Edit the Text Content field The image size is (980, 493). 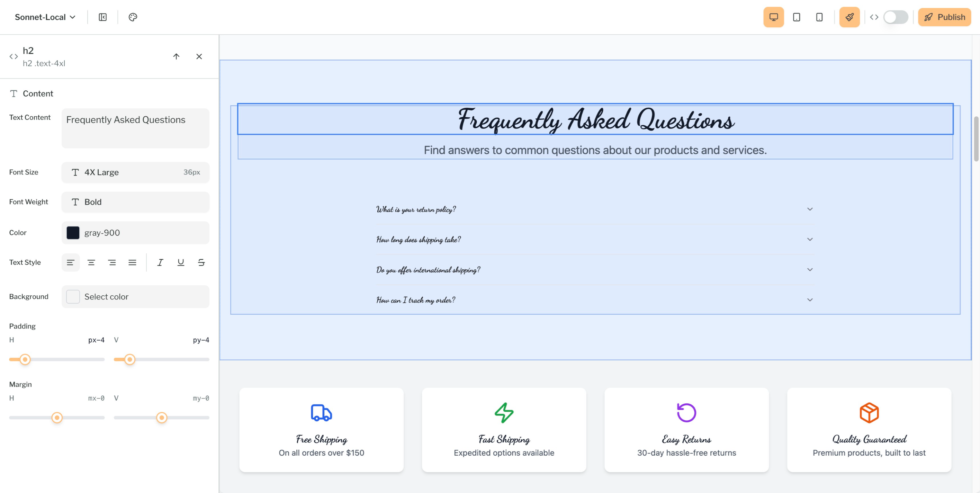(135, 128)
